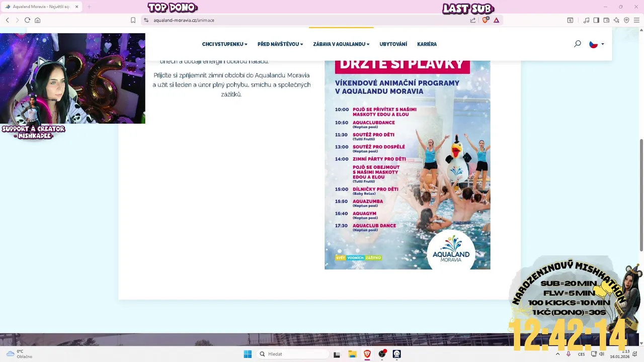Open the browser home page icon
This screenshot has width=644, height=362.
[x=37, y=20]
